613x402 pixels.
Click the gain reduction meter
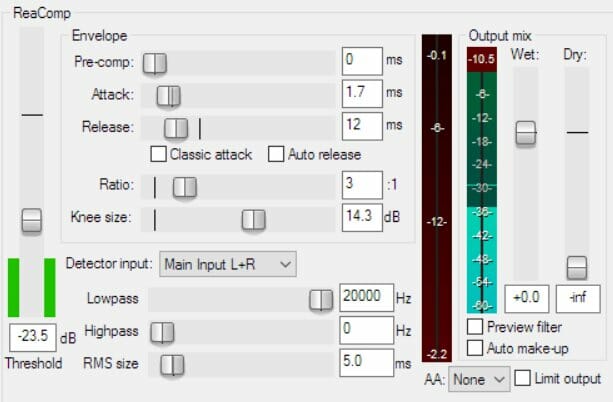tap(437, 198)
